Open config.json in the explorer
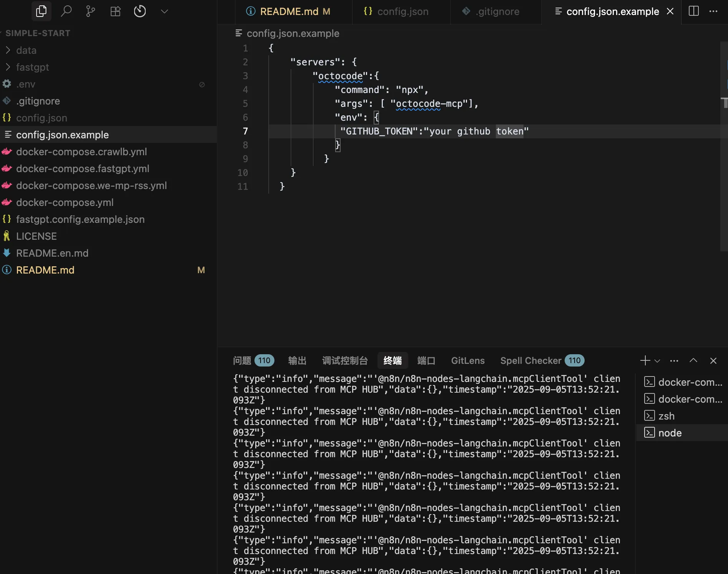The height and width of the screenshot is (574, 728). [x=108, y=118]
